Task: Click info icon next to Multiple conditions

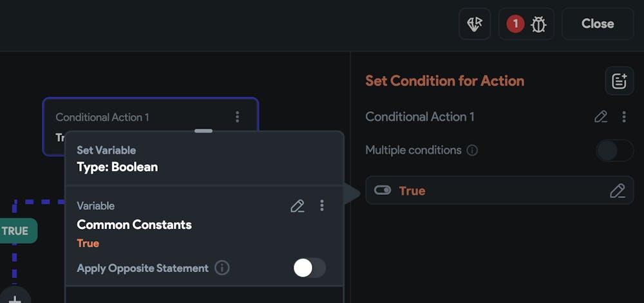Action: click(472, 151)
